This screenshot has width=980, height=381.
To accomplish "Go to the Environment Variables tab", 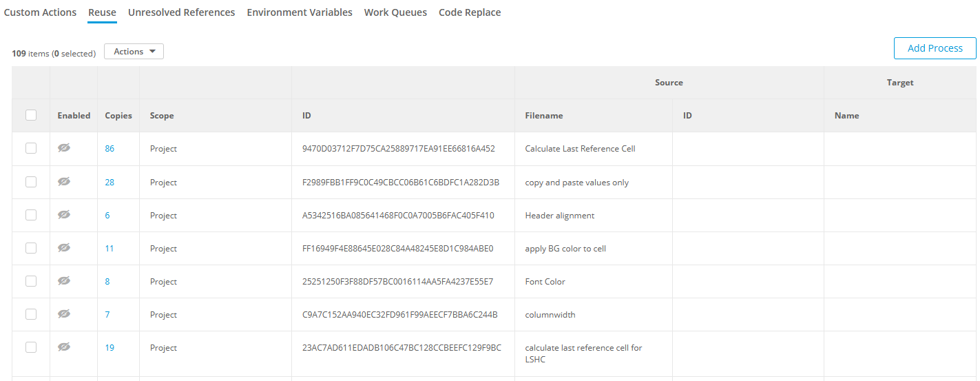I will [300, 12].
